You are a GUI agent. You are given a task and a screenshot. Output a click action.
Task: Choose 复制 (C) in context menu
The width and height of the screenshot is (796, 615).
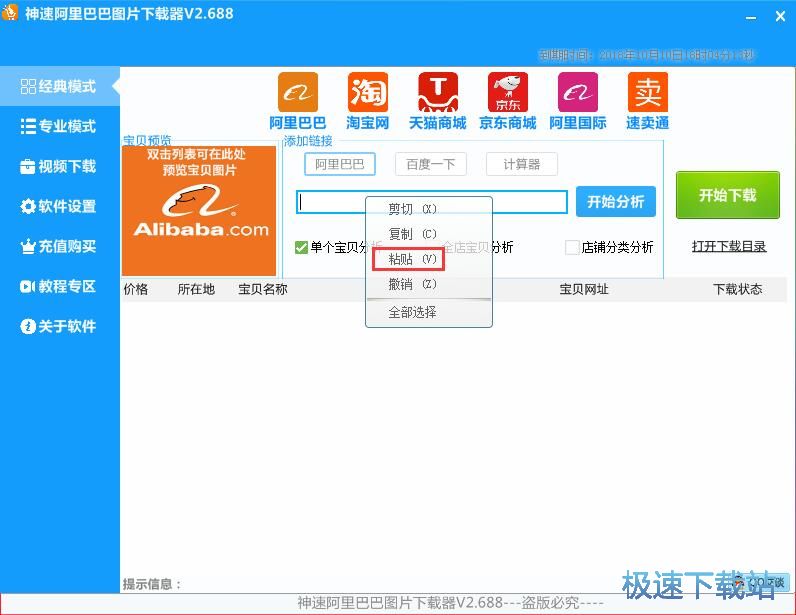pos(428,234)
